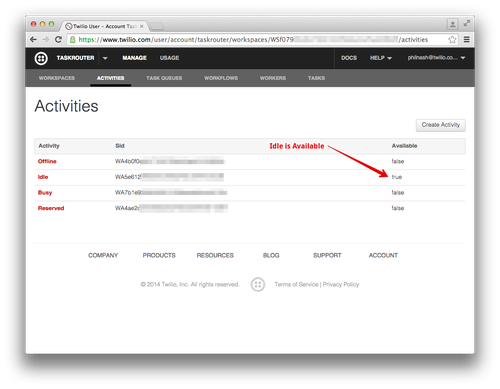The image size is (500, 389).
Task: Click the Activities page heading
Action: (x=66, y=106)
